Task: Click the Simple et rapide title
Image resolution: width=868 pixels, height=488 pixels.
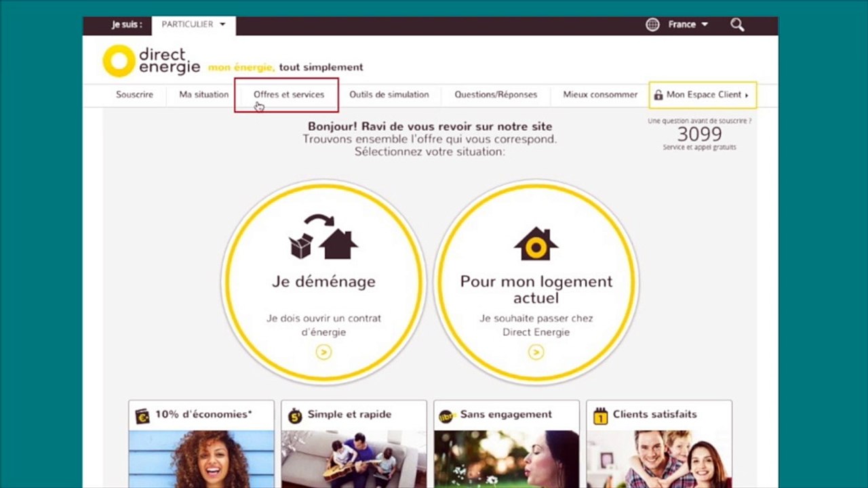Action: click(349, 414)
